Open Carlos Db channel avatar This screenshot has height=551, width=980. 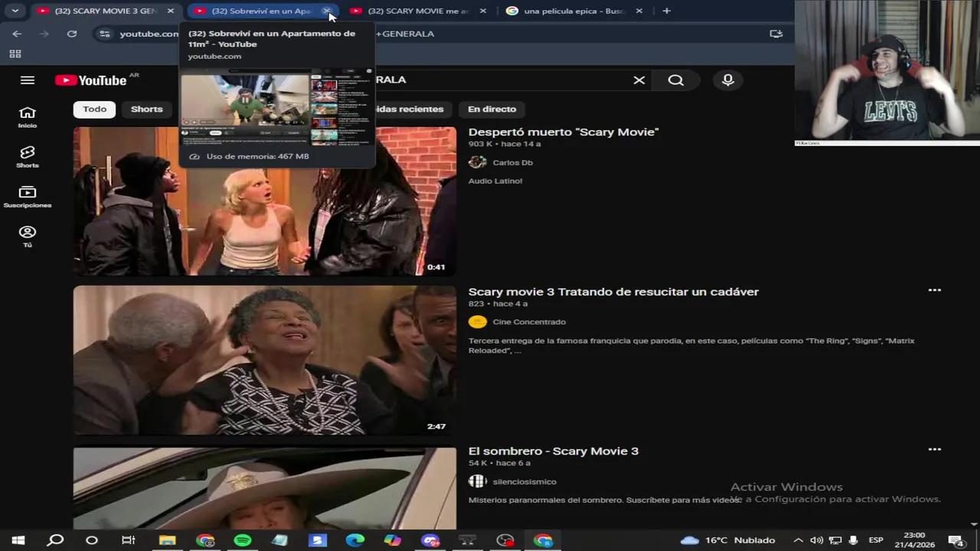(x=477, y=162)
